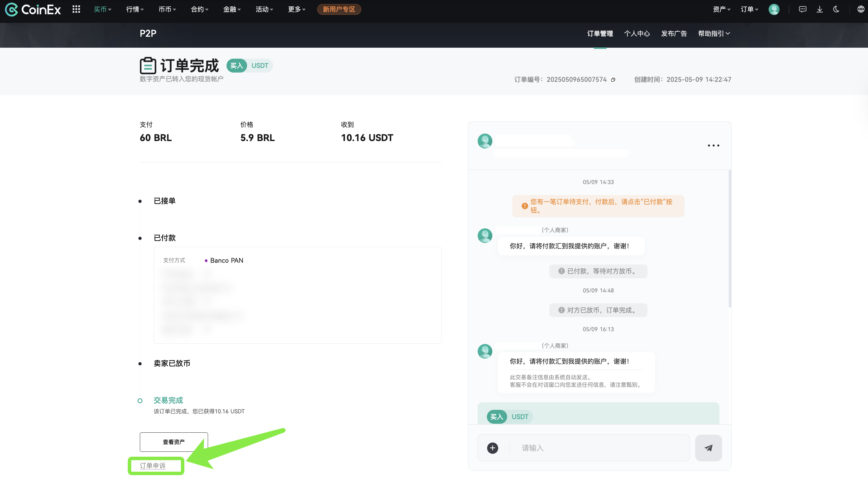The height and width of the screenshot is (485, 868).
Task: Click the 查看资产 button
Action: (x=174, y=442)
